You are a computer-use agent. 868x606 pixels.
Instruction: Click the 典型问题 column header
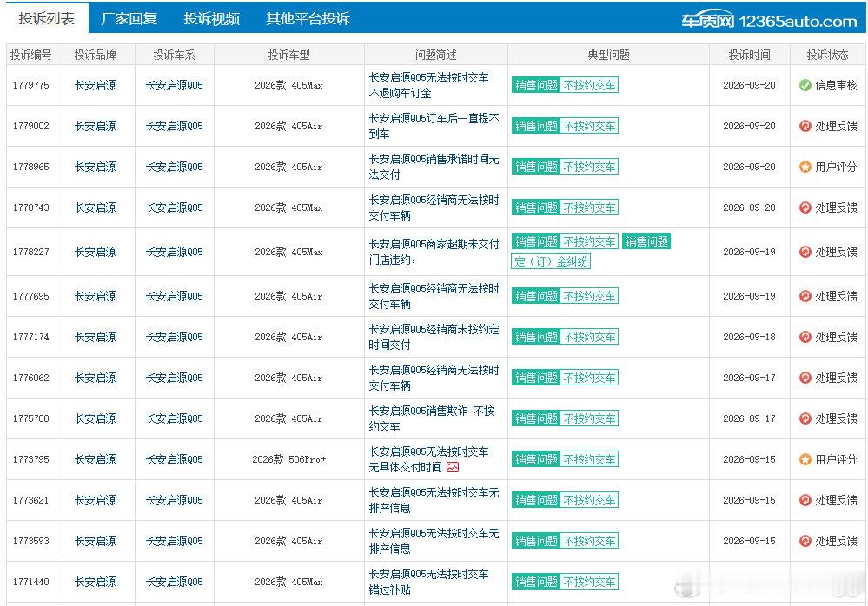coord(608,55)
